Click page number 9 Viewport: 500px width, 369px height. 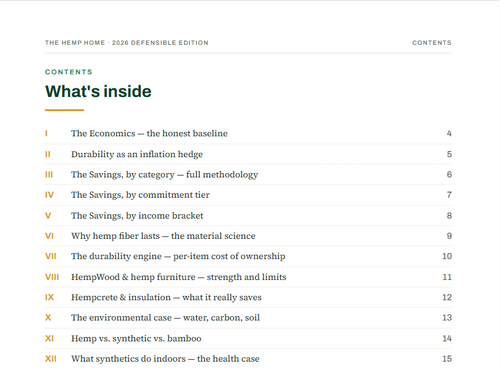point(449,236)
